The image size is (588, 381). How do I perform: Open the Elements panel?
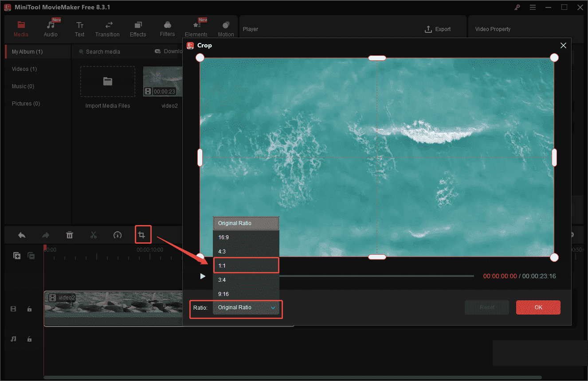tap(196, 28)
